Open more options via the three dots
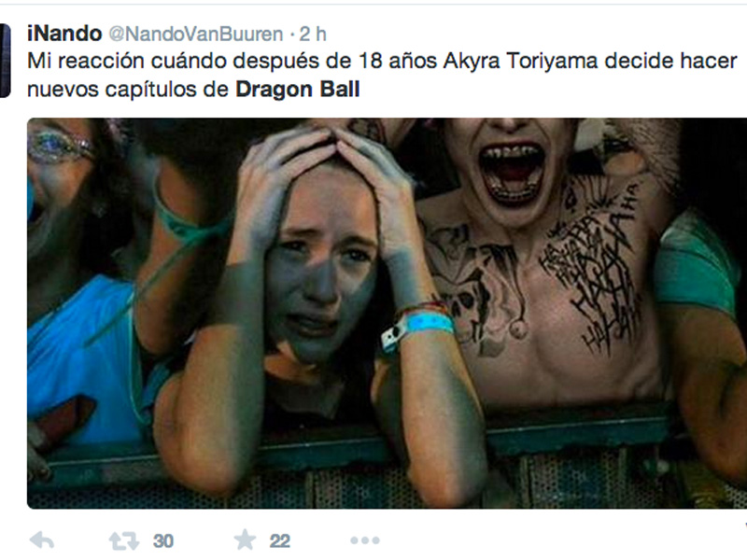This screenshot has width=747, height=560. coord(365,540)
